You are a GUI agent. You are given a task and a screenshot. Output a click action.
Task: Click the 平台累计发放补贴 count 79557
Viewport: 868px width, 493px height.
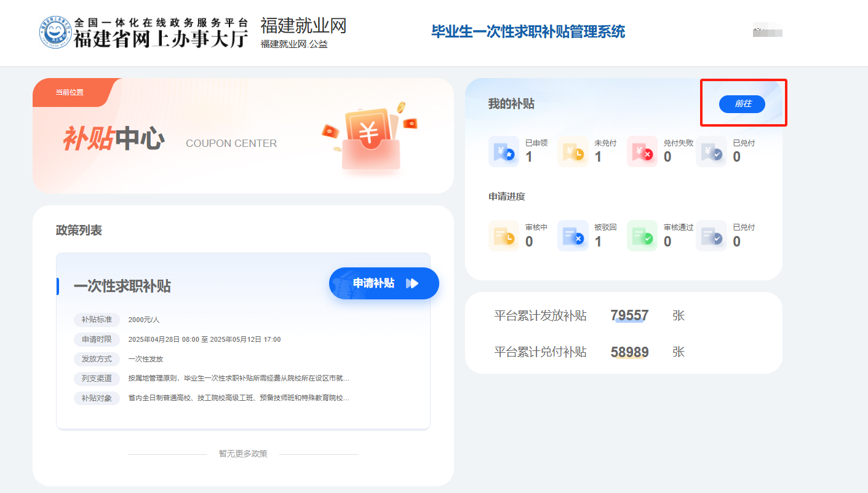(x=629, y=316)
